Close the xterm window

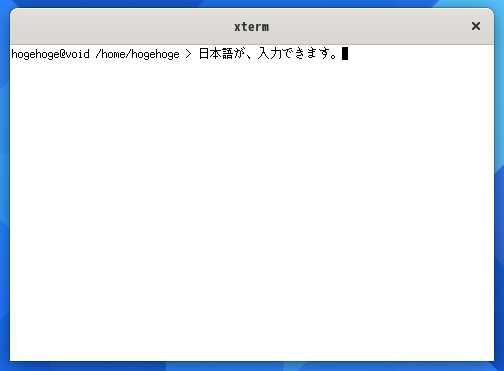[476, 26]
